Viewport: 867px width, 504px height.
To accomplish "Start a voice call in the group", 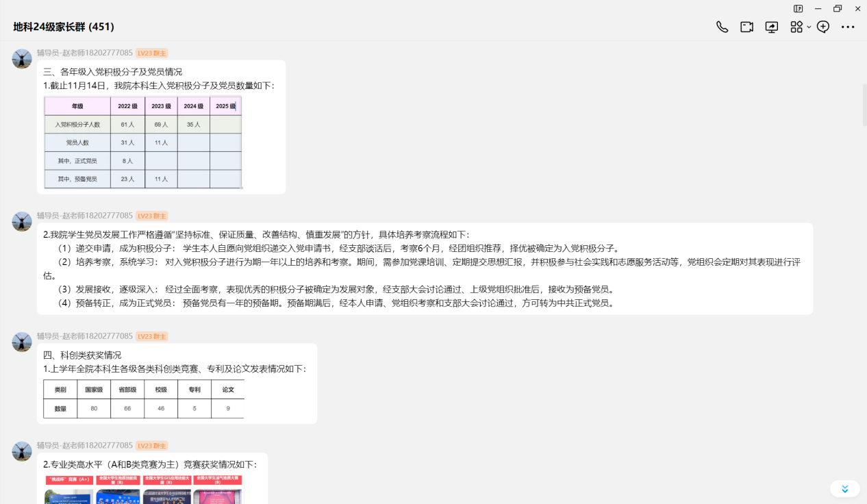I will tap(722, 27).
